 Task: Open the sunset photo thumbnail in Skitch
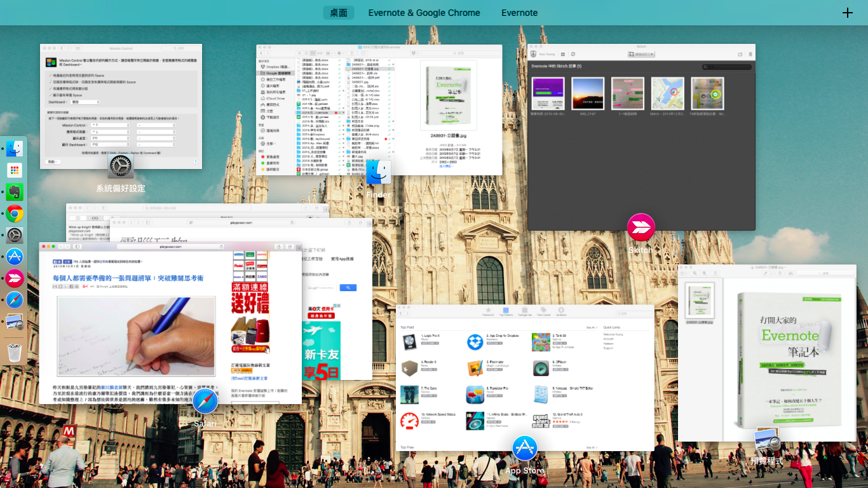click(588, 93)
